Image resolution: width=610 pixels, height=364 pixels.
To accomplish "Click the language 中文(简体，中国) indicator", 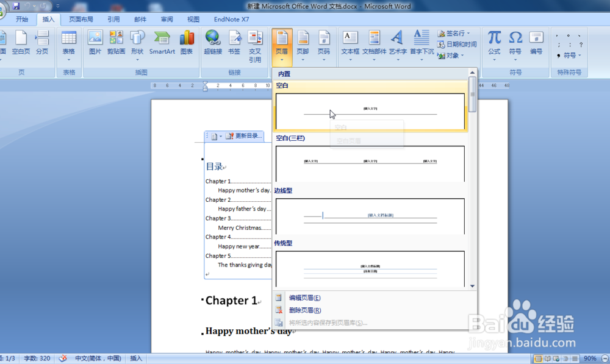I will 98,358.
